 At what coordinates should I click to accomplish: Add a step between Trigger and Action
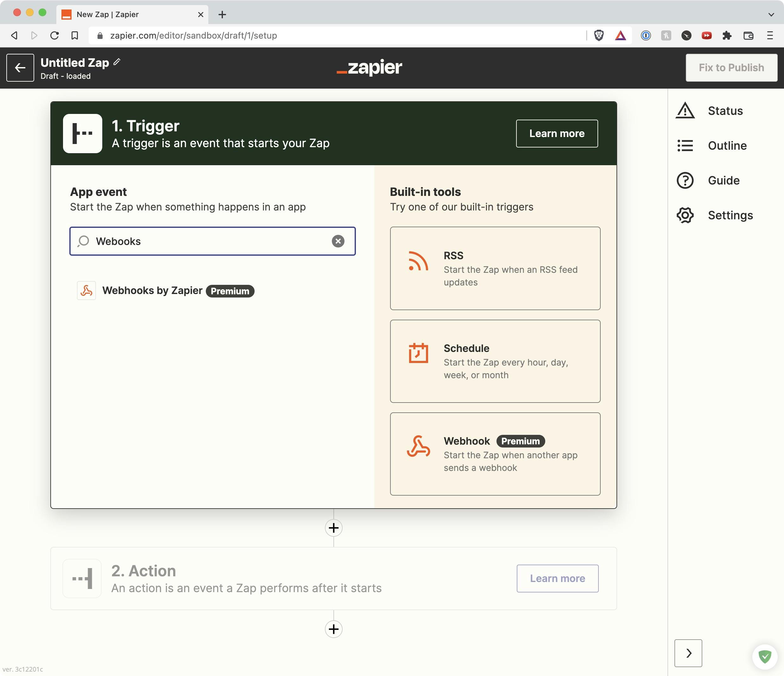[x=333, y=528]
